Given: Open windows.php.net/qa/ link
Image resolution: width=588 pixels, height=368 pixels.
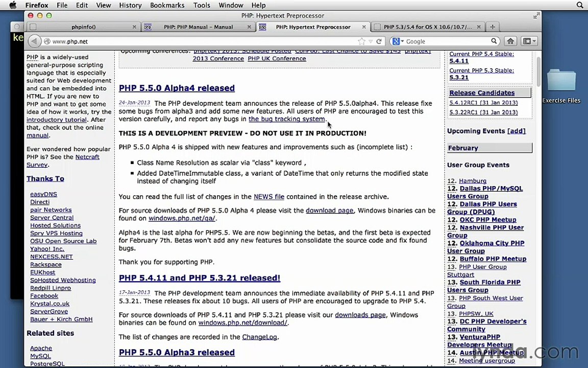Looking at the screenshot, I should [x=182, y=219].
